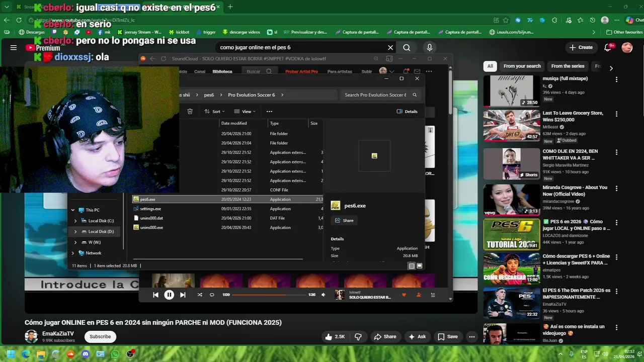Switch Explorer to large thumbnails view icon
This screenshot has height=362, width=644.
(x=420, y=266)
